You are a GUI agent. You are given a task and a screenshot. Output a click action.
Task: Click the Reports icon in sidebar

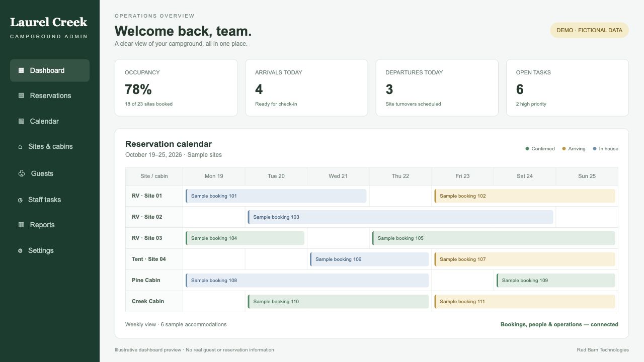21,225
